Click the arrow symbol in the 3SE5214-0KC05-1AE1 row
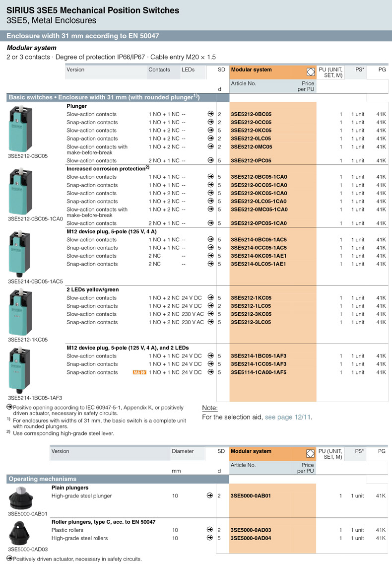392x564 pixels. pos(211,256)
